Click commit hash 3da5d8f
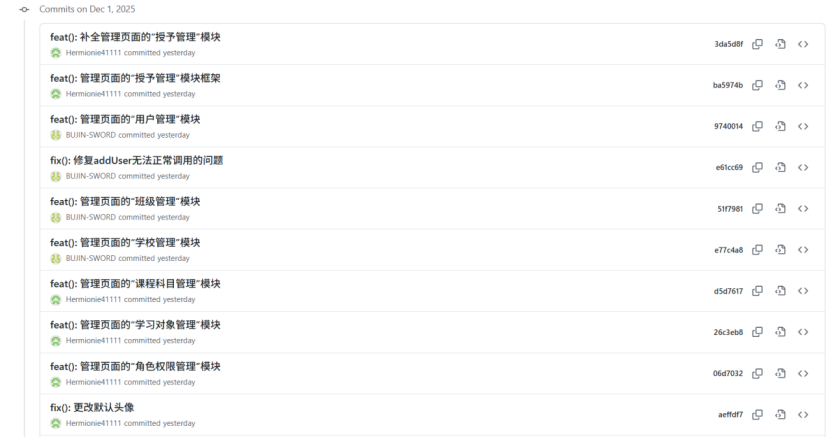The height and width of the screenshot is (437, 831). pyautogui.click(x=728, y=44)
